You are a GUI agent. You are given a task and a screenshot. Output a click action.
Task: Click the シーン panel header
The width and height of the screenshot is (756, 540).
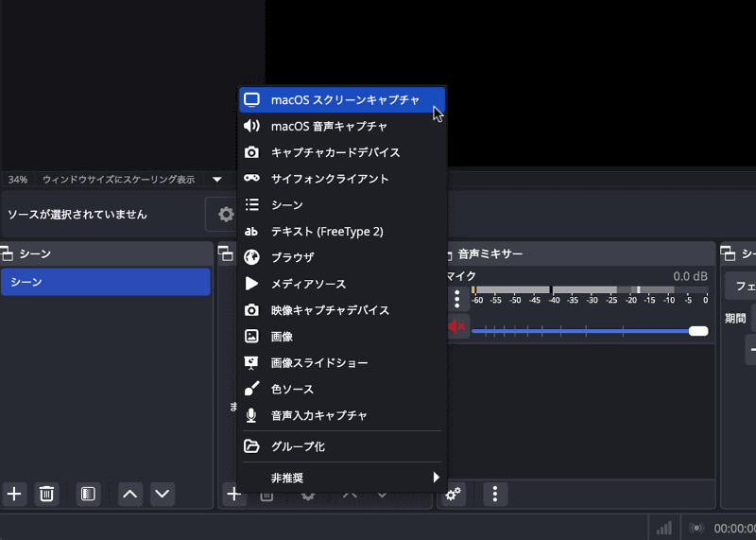pos(107,253)
